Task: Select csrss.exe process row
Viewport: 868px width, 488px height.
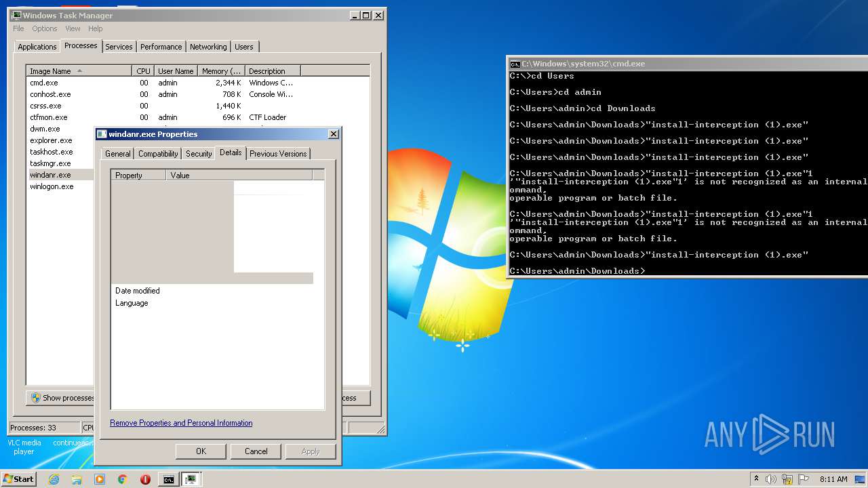Action: (197, 106)
